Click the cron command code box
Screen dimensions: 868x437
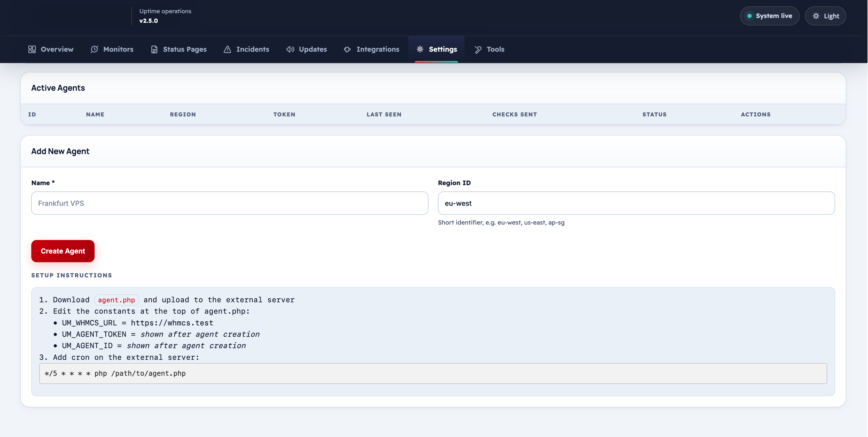tap(433, 373)
